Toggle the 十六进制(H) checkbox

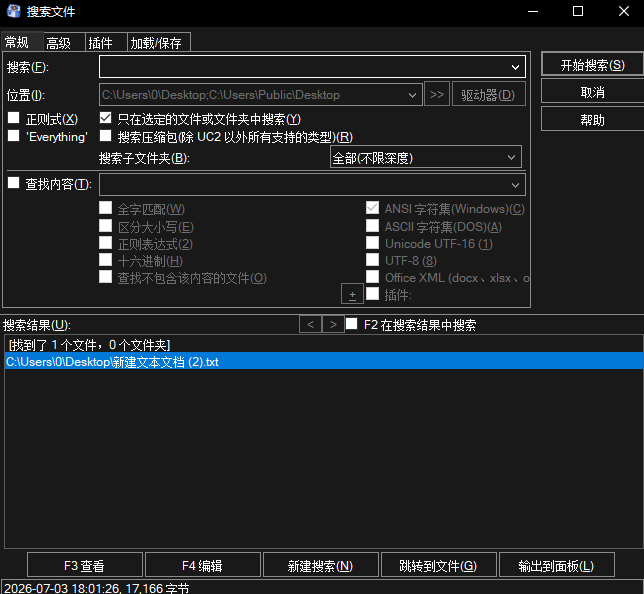(x=106, y=260)
